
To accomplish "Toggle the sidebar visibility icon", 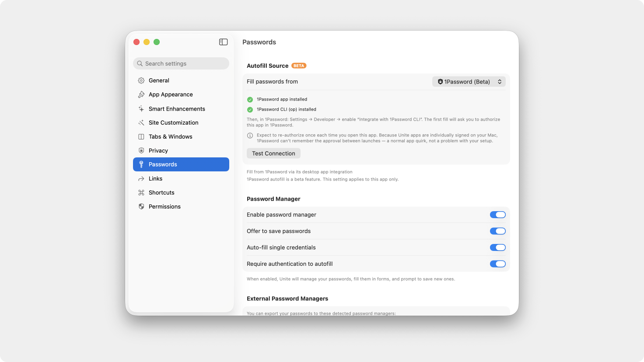I will 224,42.
